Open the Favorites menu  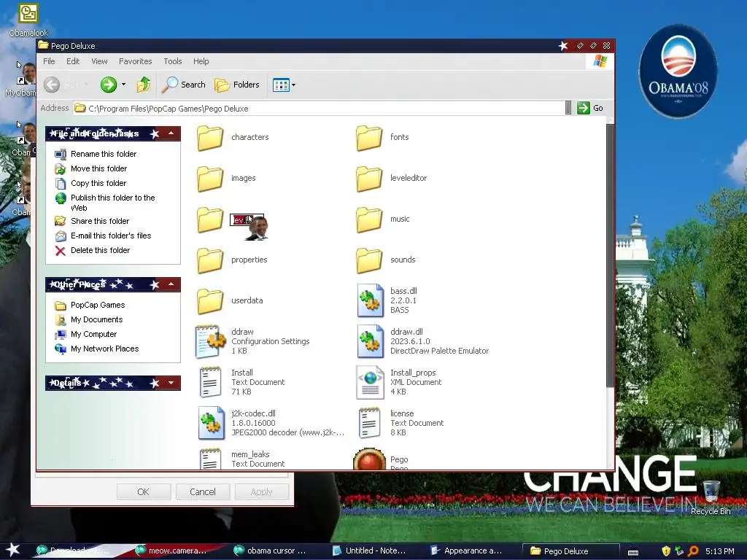(135, 61)
